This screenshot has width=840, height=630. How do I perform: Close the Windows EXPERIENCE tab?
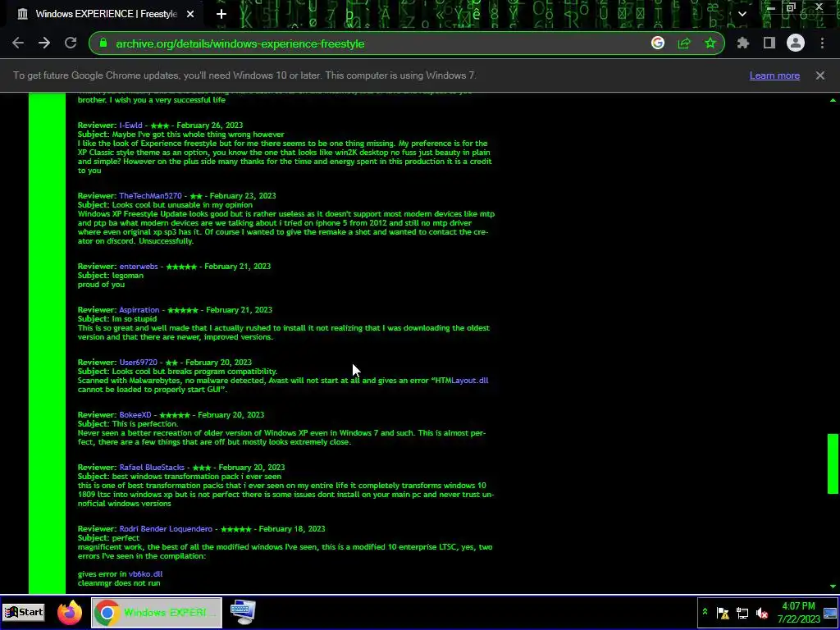pos(190,14)
